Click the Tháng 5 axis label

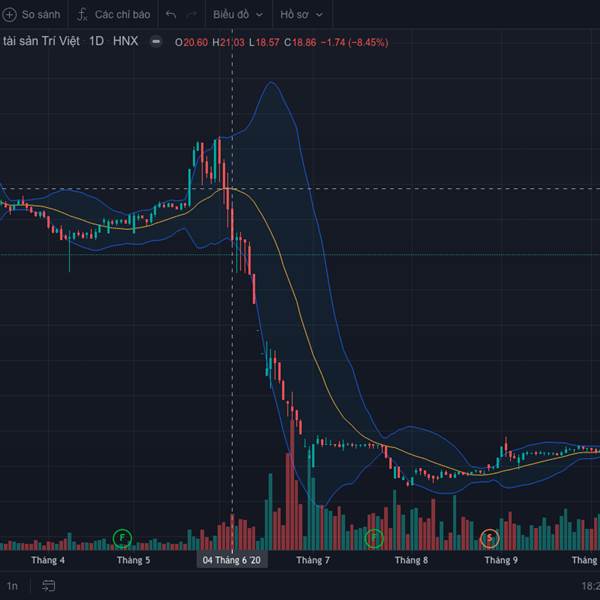coord(133,560)
